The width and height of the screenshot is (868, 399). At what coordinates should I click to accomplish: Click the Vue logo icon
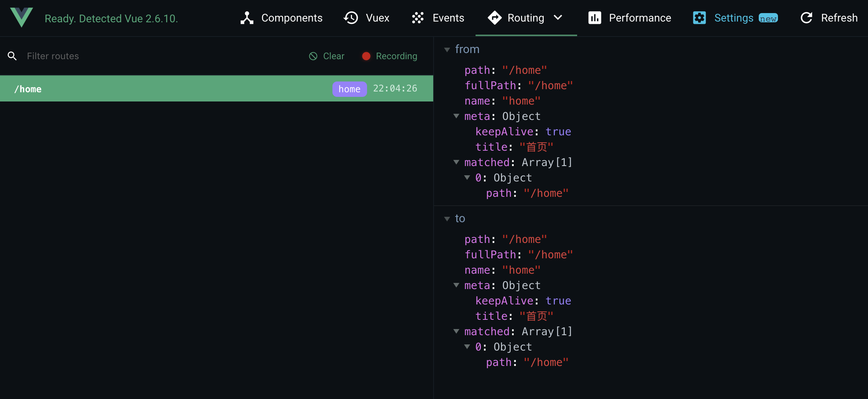pyautogui.click(x=22, y=18)
